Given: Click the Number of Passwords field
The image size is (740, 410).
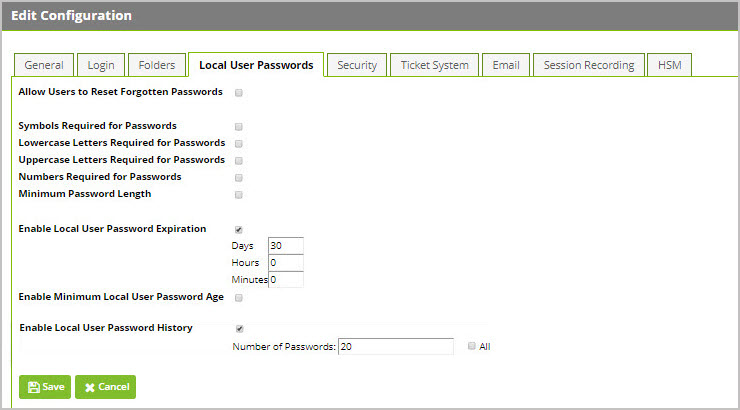Looking at the screenshot, I should pos(396,347).
